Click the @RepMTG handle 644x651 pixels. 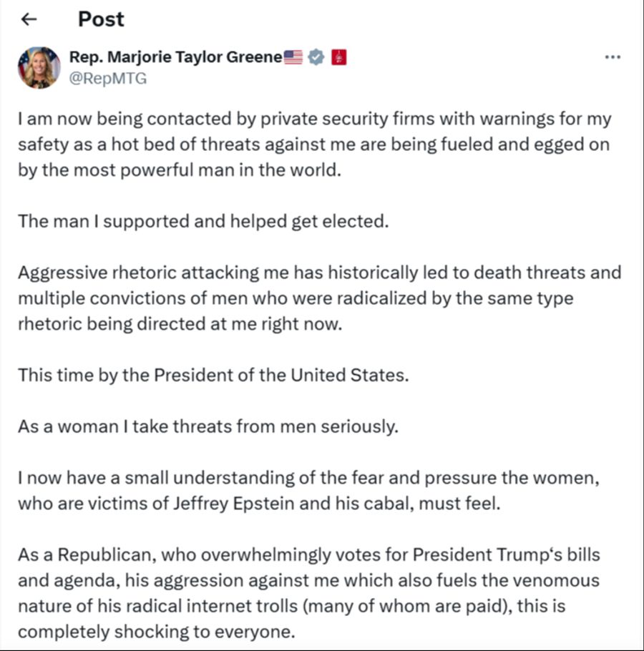(x=108, y=79)
